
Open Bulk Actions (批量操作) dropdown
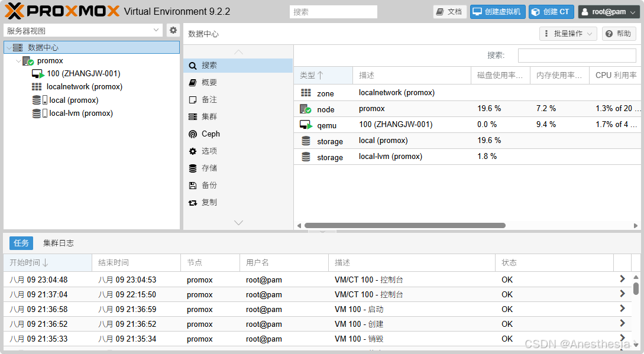click(x=568, y=34)
